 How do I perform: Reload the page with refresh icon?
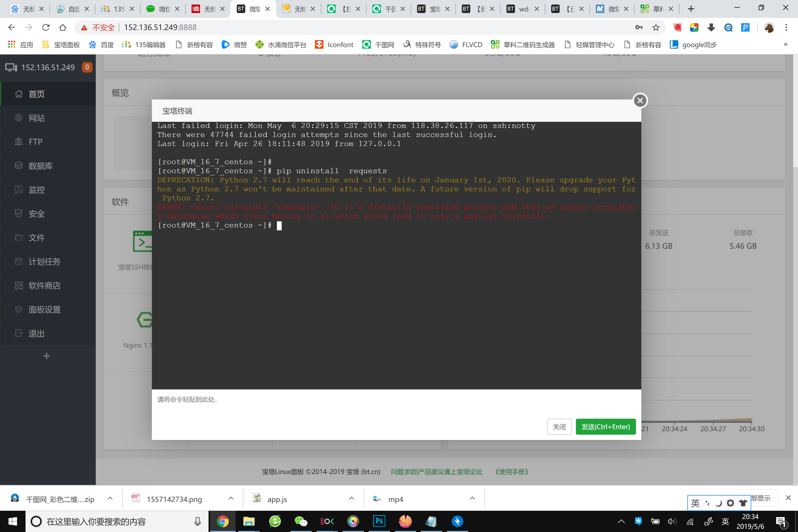click(46, 27)
